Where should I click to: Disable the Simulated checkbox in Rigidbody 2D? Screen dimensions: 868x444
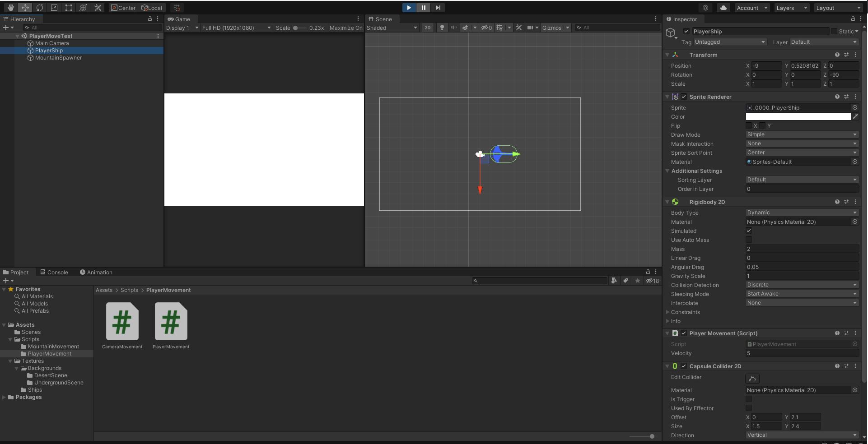749,231
